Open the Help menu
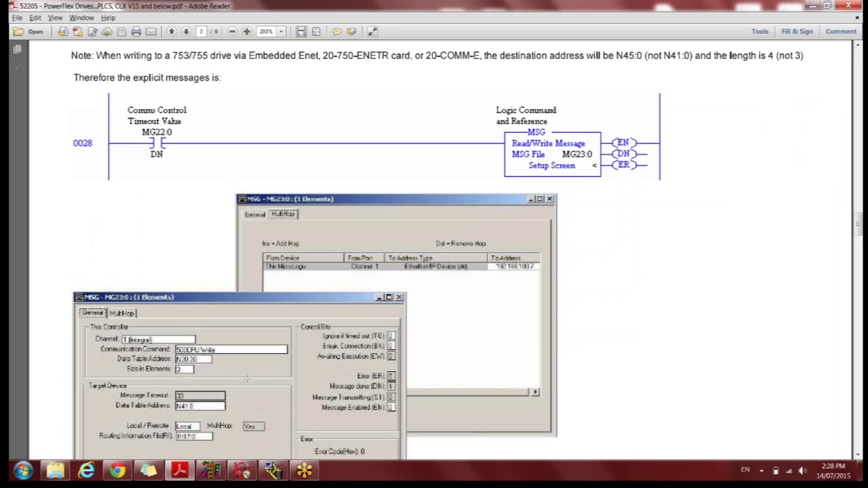Viewport: 868px width, 488px height. [x=108, y=18]
